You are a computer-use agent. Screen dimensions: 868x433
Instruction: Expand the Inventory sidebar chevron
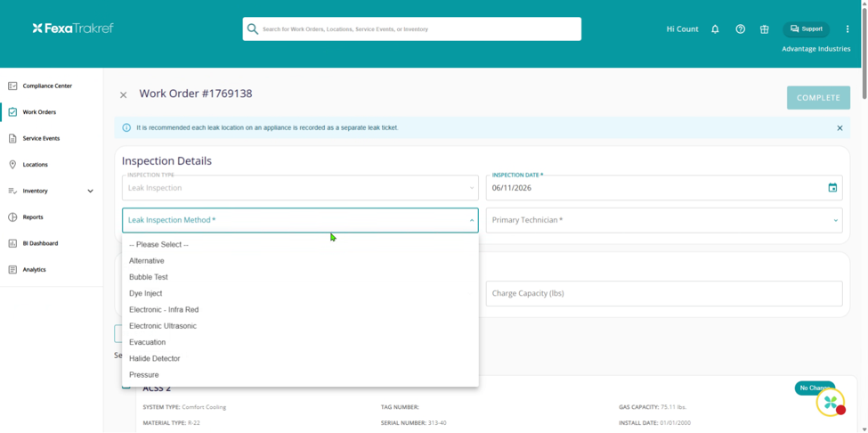[90, 191]
